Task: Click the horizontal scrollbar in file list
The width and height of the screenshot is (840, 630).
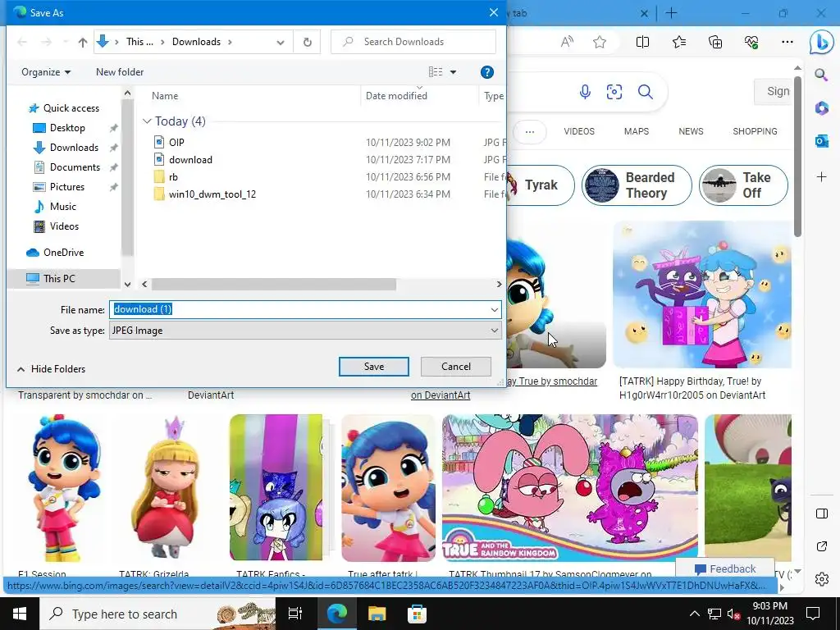Action: (x=273, y=285)
